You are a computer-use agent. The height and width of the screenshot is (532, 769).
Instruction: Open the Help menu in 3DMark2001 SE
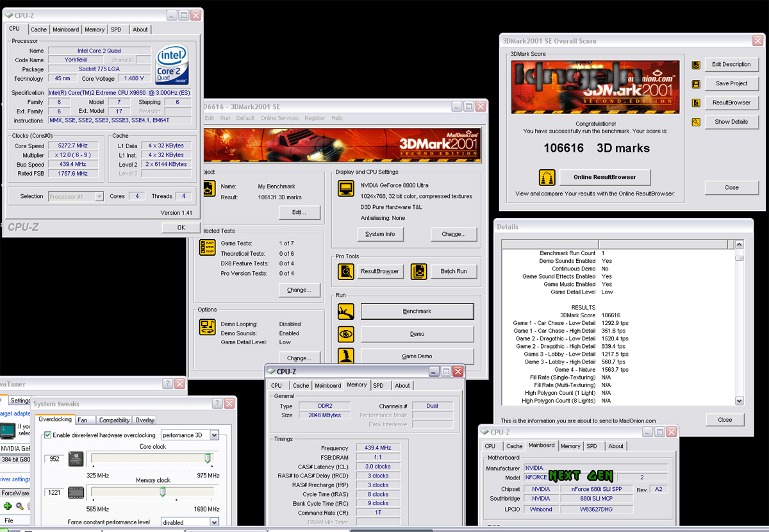[x=337, y=118]
